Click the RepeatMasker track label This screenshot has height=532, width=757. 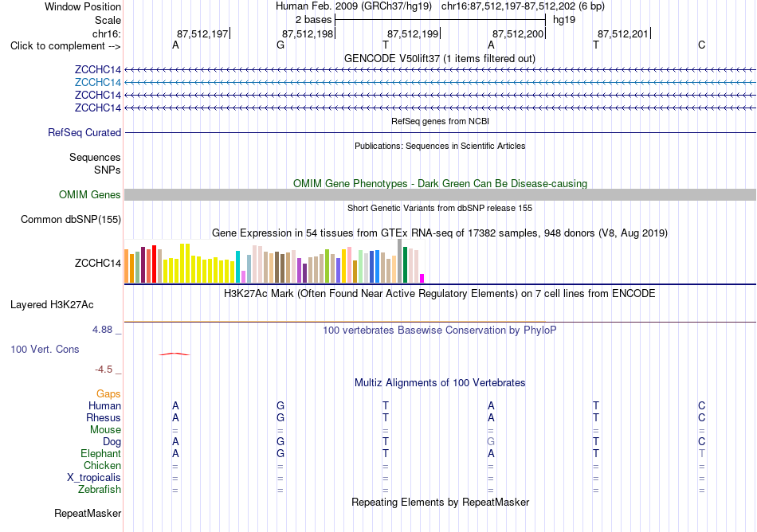(88, 513)
